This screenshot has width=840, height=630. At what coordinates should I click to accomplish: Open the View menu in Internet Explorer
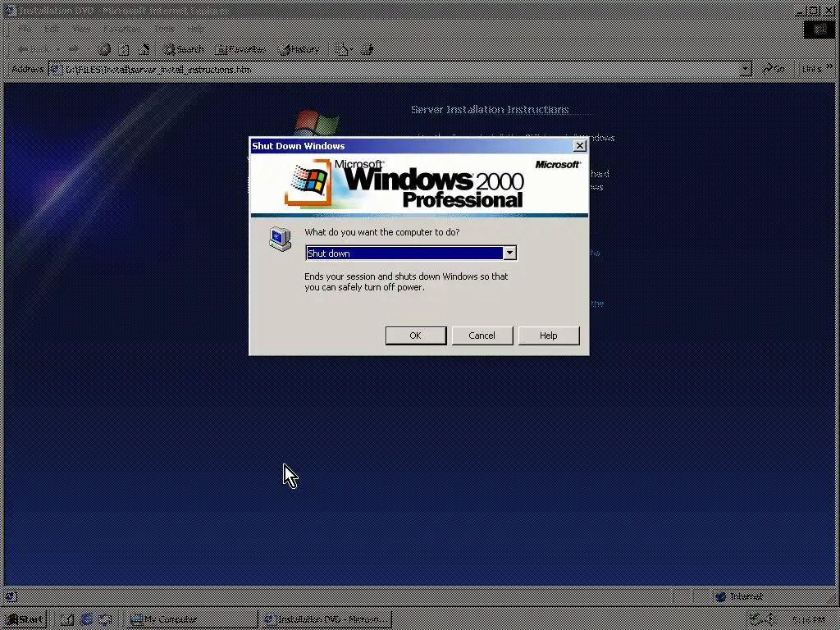click(81, 28)
